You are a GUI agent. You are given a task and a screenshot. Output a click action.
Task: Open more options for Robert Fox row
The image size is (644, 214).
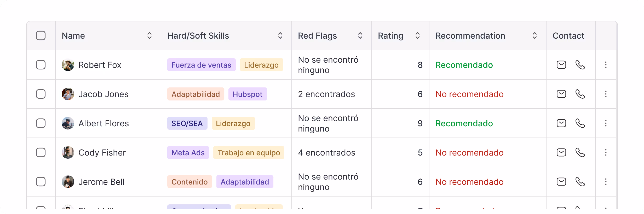[x=606, y=65]
